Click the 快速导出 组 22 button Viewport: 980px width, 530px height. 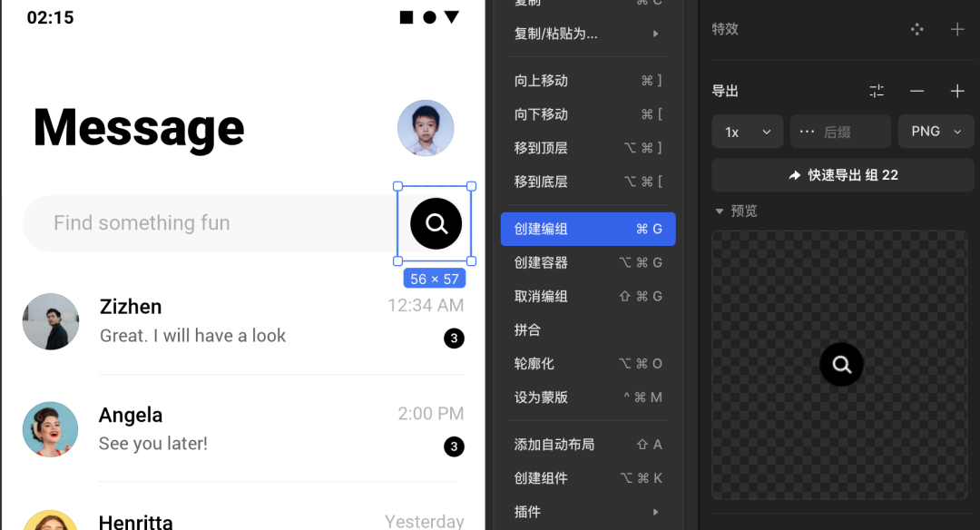pyautogui.click(x=842, y=175)
